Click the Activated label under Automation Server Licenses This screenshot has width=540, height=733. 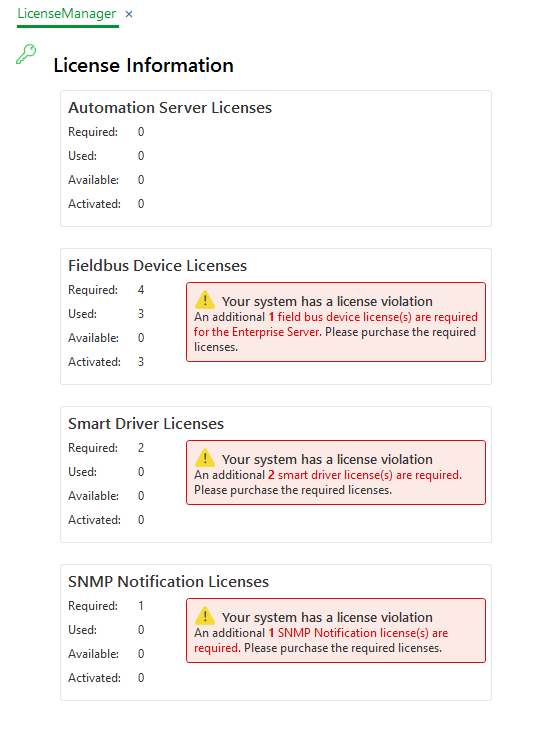click(94, 204)
